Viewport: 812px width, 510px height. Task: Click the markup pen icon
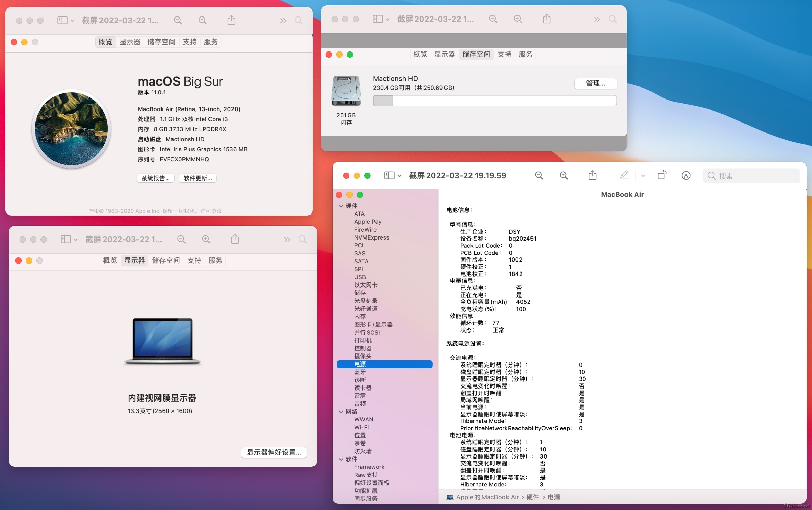click(624, 175)
